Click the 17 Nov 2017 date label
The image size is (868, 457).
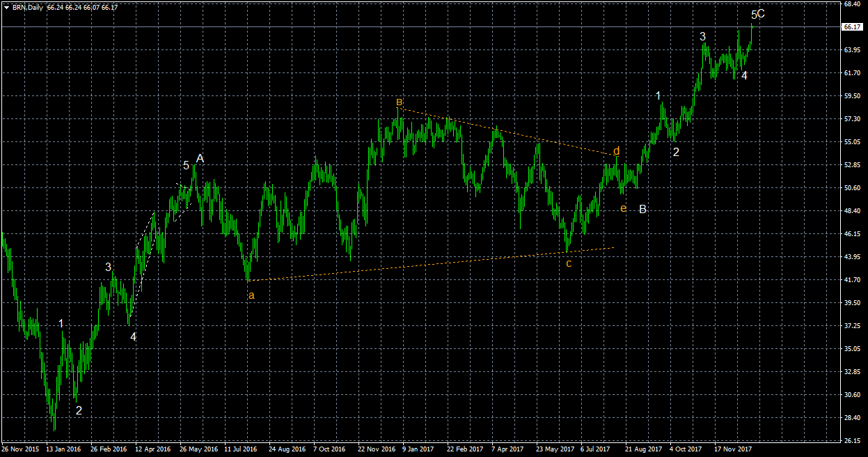(732, 450)
